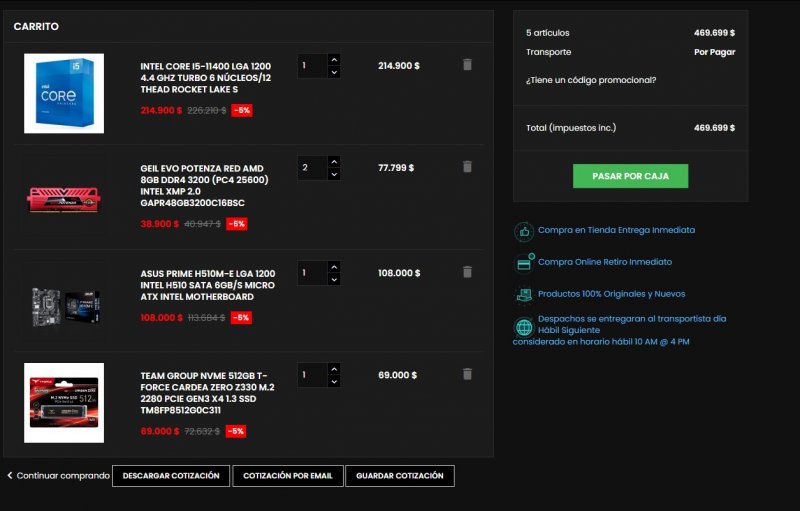800x511 pixels.
Task: Click trash icon for ASUS Prime H510M-E
Action: pos(467,272)
